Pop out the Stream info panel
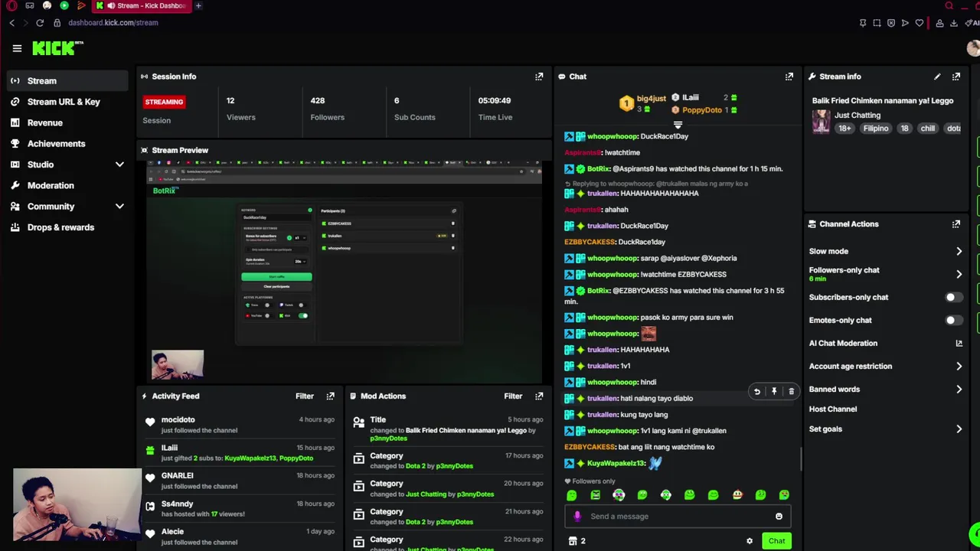Image resolution: width=980 pixels, height=551 pixels. coord(956,77)
